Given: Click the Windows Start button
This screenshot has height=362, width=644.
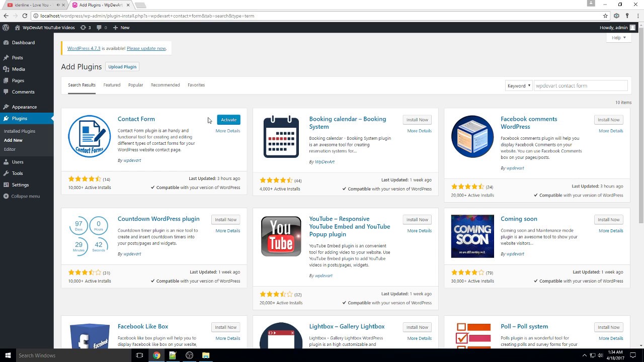Looking at the screenshot, I should [x=8, y=355].
